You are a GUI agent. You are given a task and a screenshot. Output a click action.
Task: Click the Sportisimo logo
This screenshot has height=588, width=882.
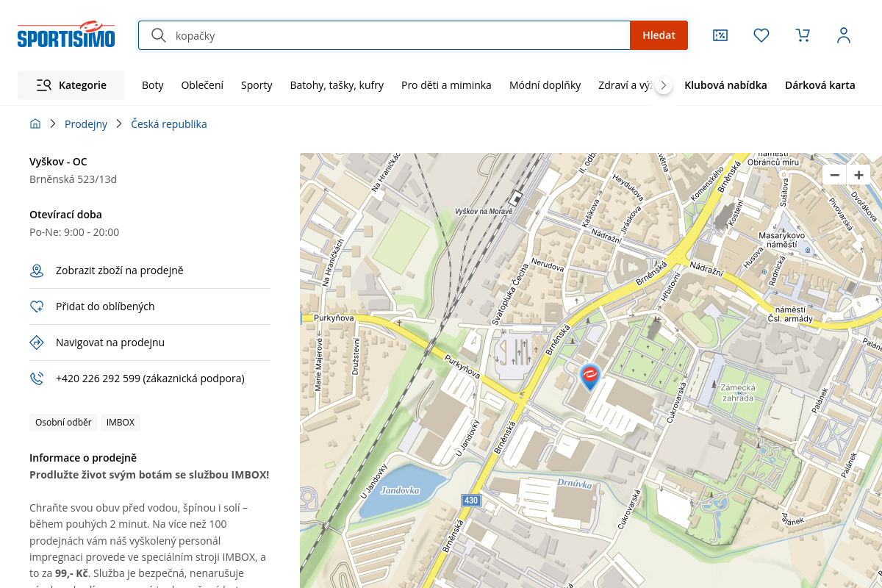point(66,35)
